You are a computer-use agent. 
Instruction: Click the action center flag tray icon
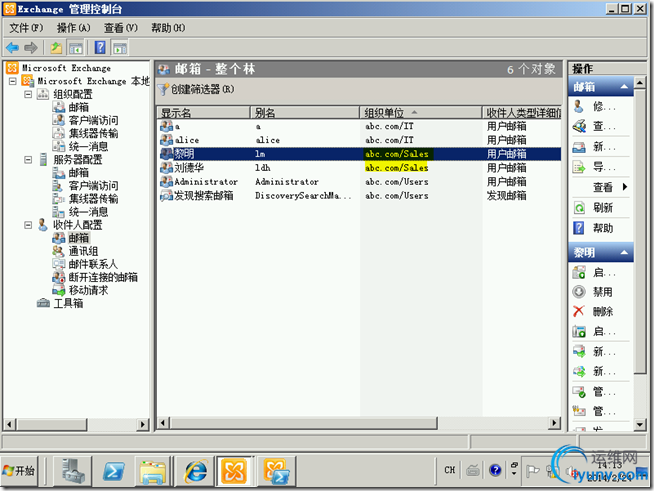pyautogui.click(x=532, y=471)
